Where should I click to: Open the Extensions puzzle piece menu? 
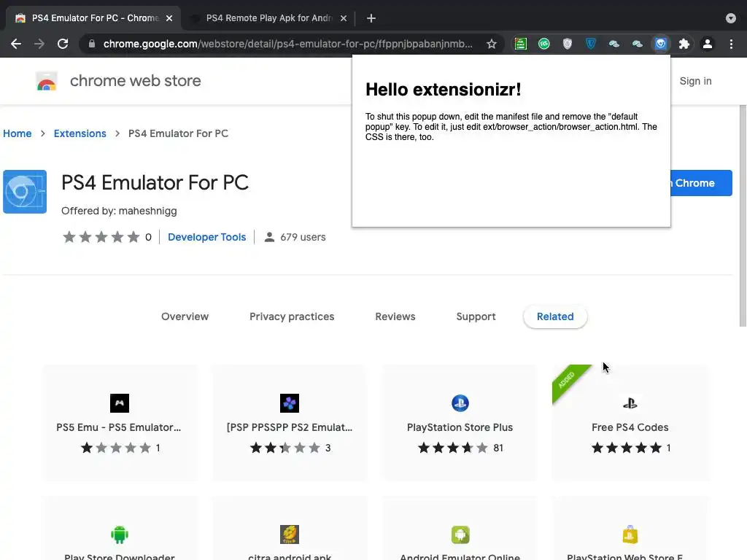pos(684,44)
